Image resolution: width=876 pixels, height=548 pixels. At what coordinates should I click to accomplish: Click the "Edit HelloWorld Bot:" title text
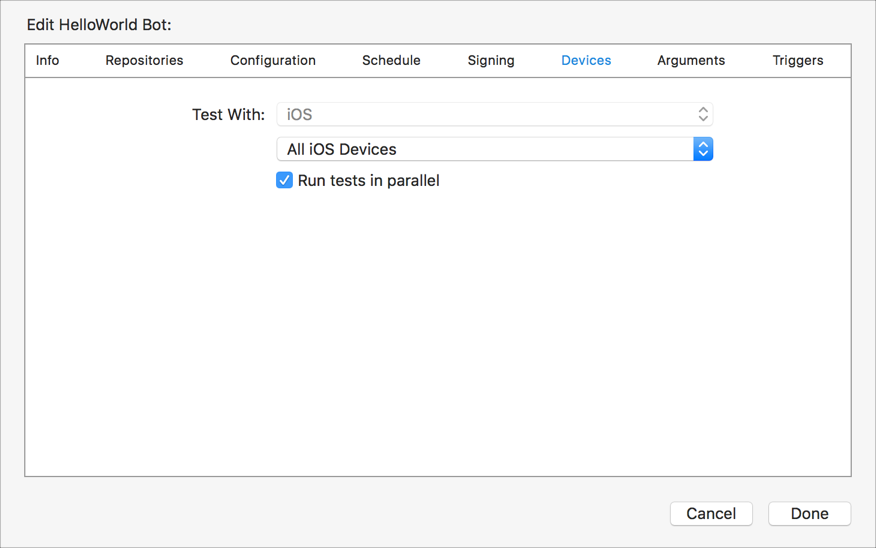[x=99, y=24]
